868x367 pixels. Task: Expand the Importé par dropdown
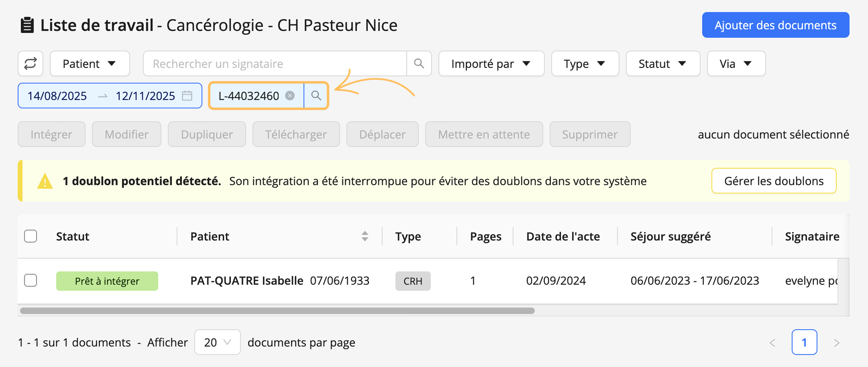click(491, 63)
